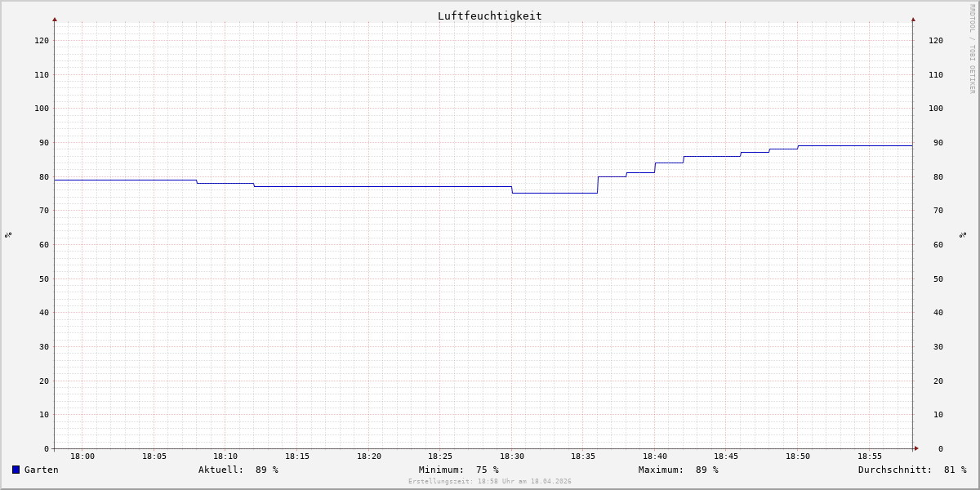The width and height of the screenshot is (980, 490).
Task: Click the 100 label on right axis
Action: 936,109
